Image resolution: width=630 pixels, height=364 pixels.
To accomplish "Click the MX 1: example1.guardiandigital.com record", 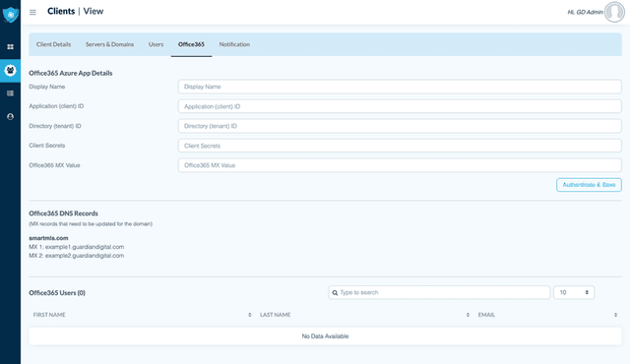I will pyautogui.click(x=77, y=247).
